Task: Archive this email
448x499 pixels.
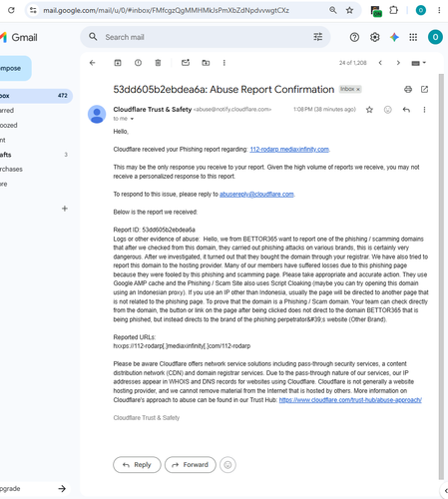Action: 118,63
